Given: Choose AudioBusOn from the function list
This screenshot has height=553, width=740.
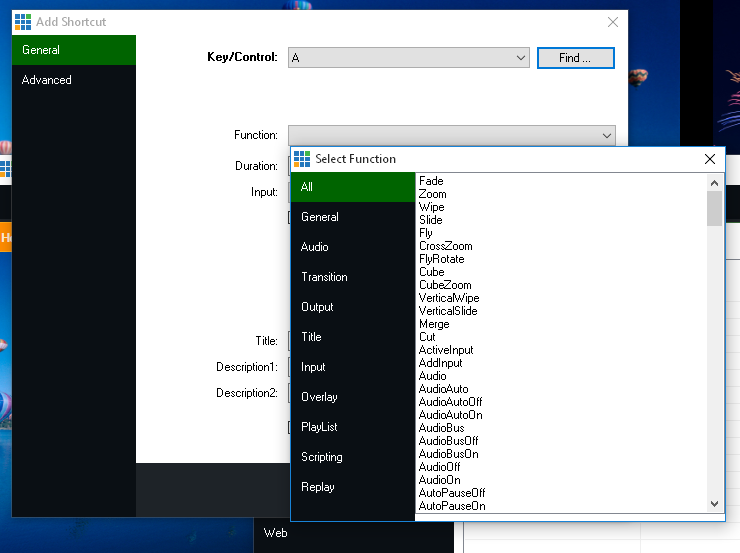Looking at the screenshot, I should [x=448, y=454].
